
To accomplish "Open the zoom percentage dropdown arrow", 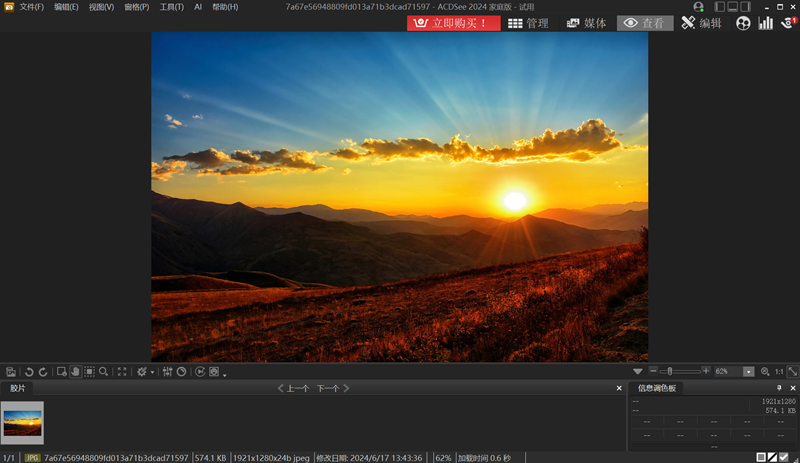I will point(748,372).
